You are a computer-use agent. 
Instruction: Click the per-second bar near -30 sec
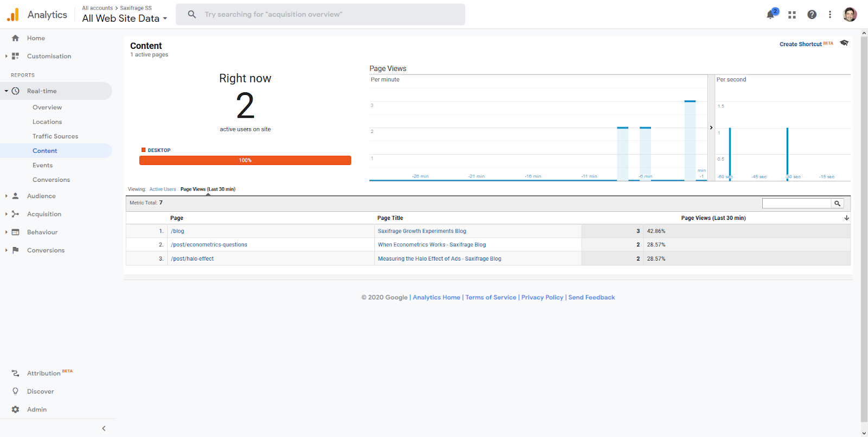click(787, 154)
